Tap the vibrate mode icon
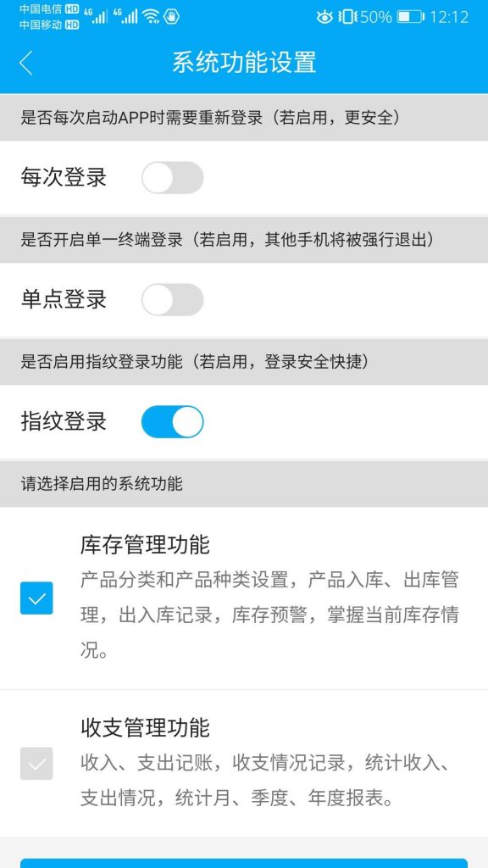The height and width of the screenshot is (868, 488). tap(347, 17)
